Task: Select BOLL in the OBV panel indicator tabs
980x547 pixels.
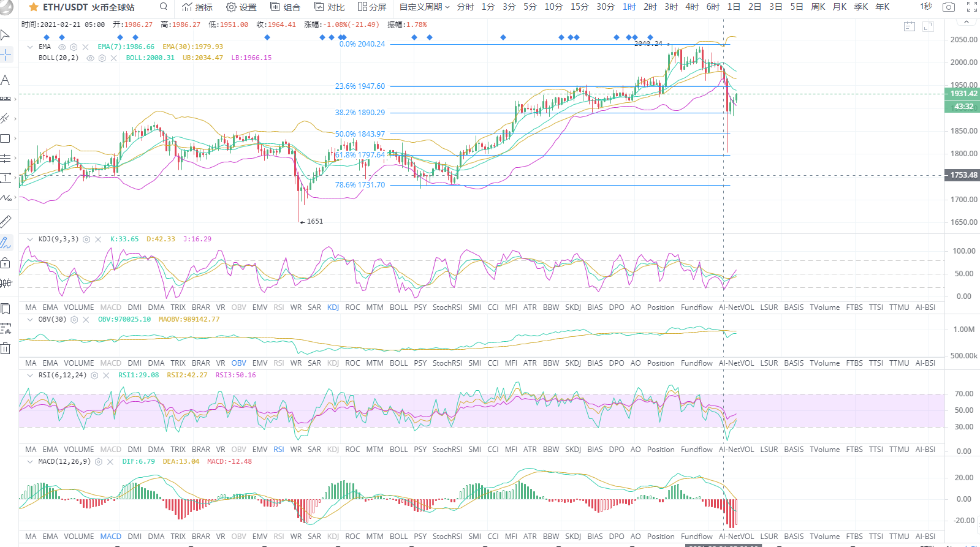Action: pyautogui.click(x=398, y=363)
